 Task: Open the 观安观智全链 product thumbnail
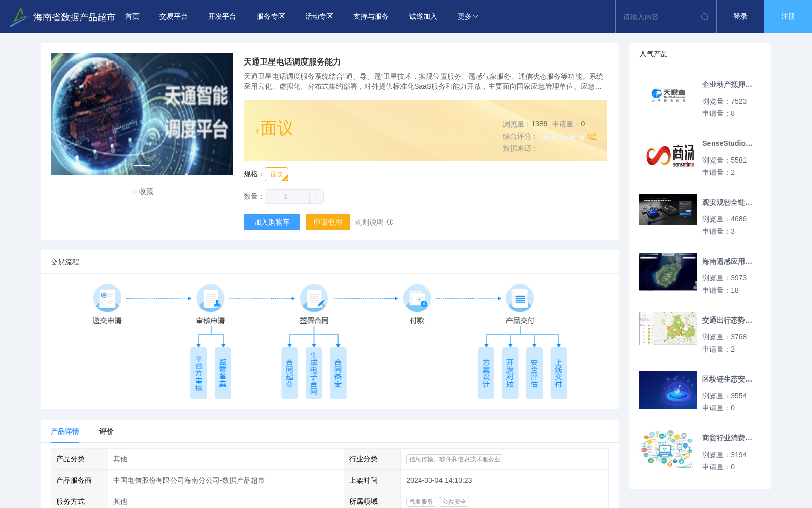[x=668, y=209]
